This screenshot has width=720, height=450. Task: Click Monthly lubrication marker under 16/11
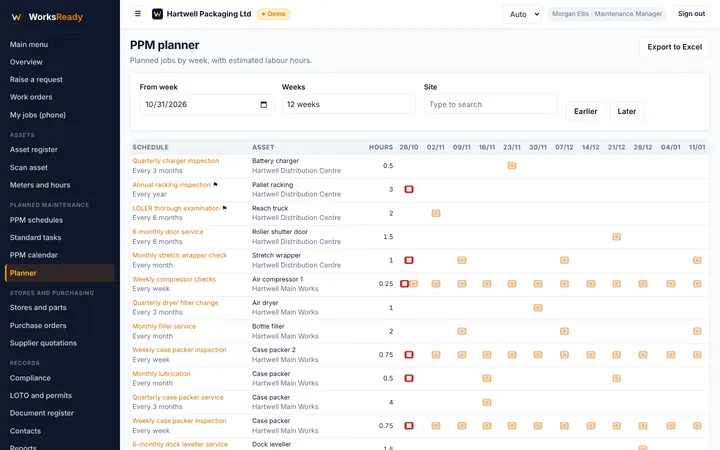487,378
